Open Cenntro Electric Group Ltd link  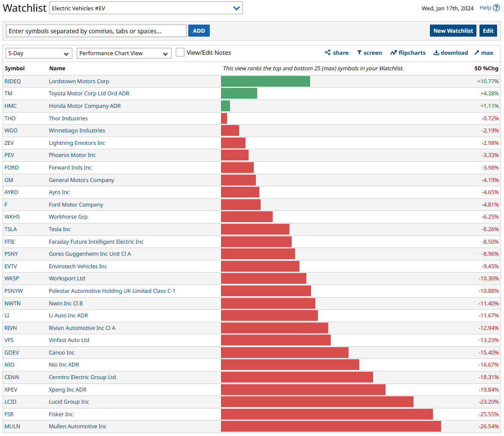coord(82,377)
